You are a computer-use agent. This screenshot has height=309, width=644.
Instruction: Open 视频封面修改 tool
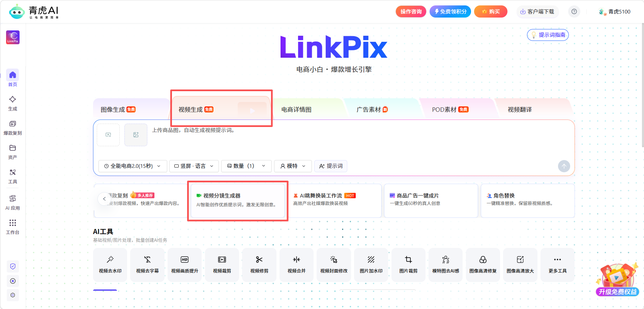(x=334, y=265)
